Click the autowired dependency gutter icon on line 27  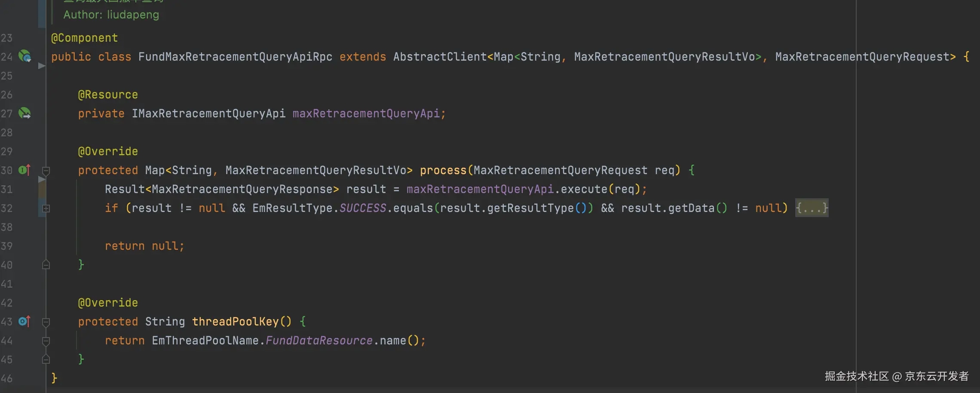click(x=24, y=113)
